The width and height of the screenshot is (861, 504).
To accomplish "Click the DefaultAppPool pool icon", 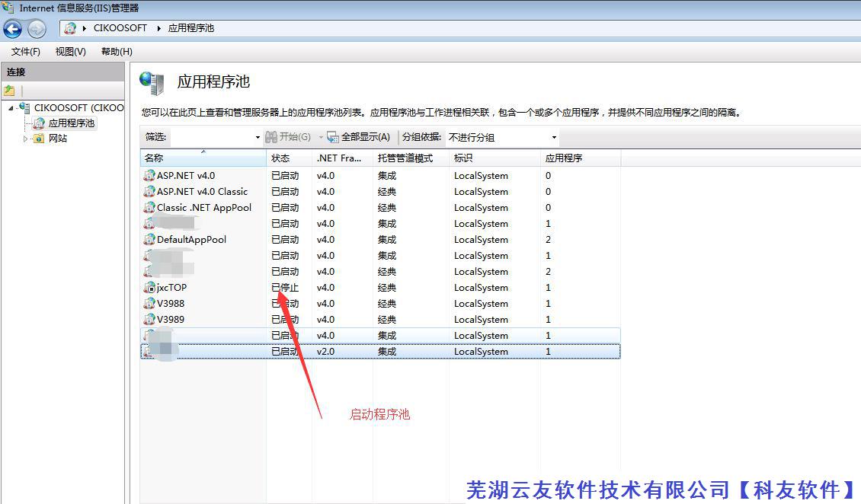I will pyautogui.click(x=149, y=240).
